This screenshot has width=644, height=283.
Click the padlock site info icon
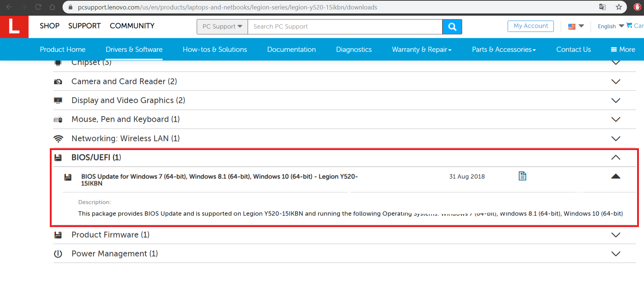(x=71, y=7)
